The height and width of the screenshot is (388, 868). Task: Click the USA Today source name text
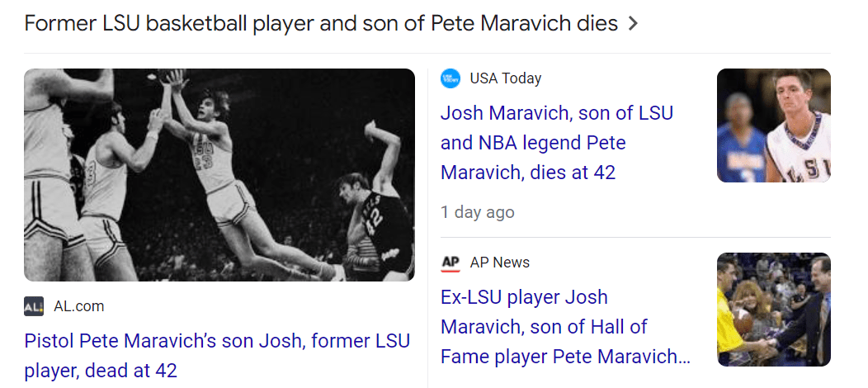(506, 78)
